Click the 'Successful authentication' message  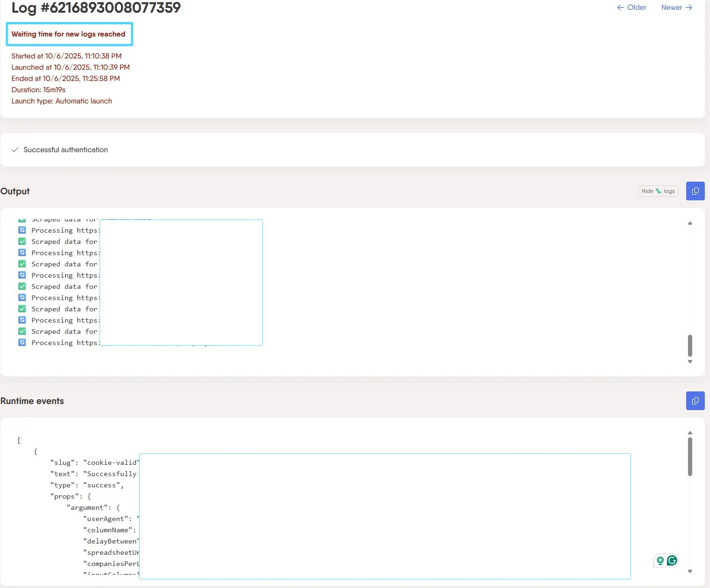click(x=66, y=150)
